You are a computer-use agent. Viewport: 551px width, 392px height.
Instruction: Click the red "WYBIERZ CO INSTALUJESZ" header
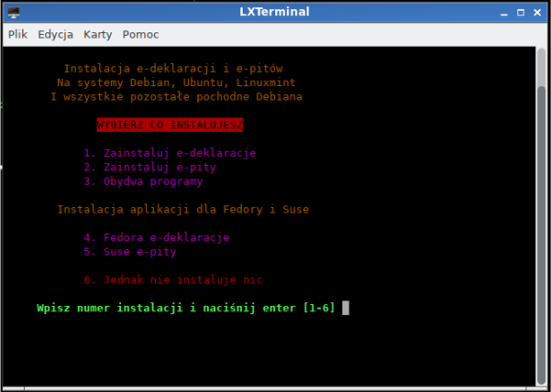coord(170,125)
